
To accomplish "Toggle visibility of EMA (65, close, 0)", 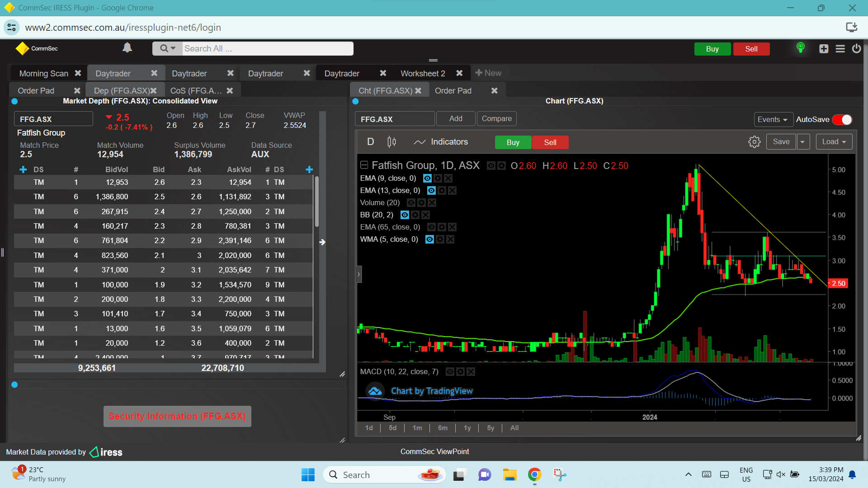I will (x=431, y=227).
